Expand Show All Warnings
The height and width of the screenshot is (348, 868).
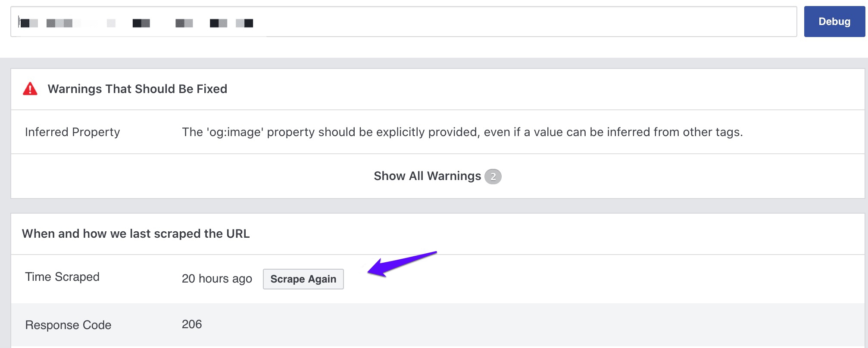pyautogui.click(x=427, y=176)
